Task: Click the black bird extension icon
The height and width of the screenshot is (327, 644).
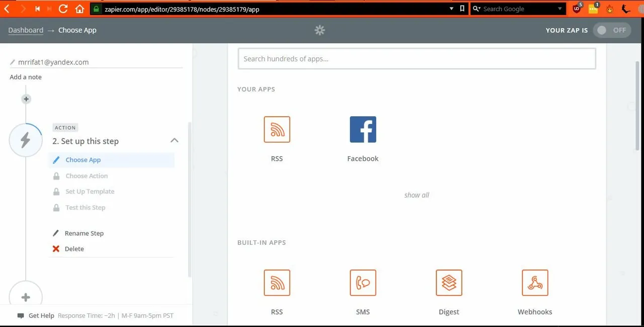Action: point(626,9)
